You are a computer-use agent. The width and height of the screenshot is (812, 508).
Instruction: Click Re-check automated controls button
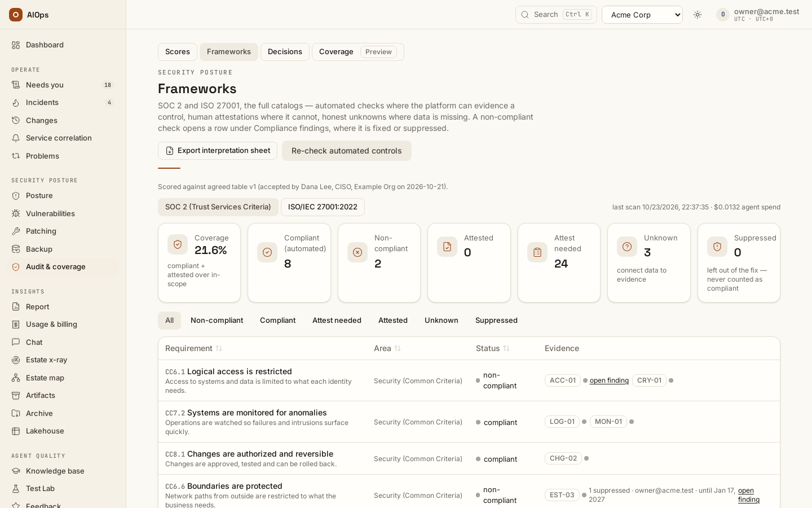347,151
